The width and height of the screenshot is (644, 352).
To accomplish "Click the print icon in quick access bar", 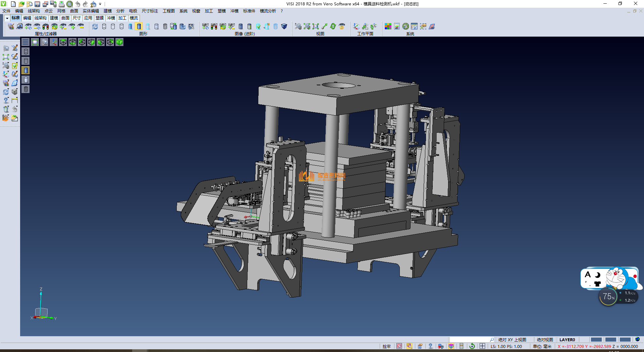I will (x=62, y=4).
